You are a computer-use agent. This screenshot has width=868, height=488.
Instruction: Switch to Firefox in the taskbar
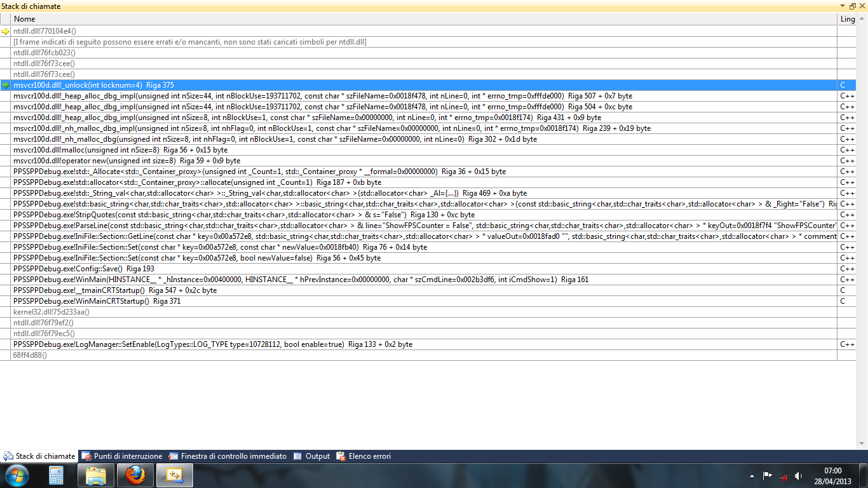[135, 475]
